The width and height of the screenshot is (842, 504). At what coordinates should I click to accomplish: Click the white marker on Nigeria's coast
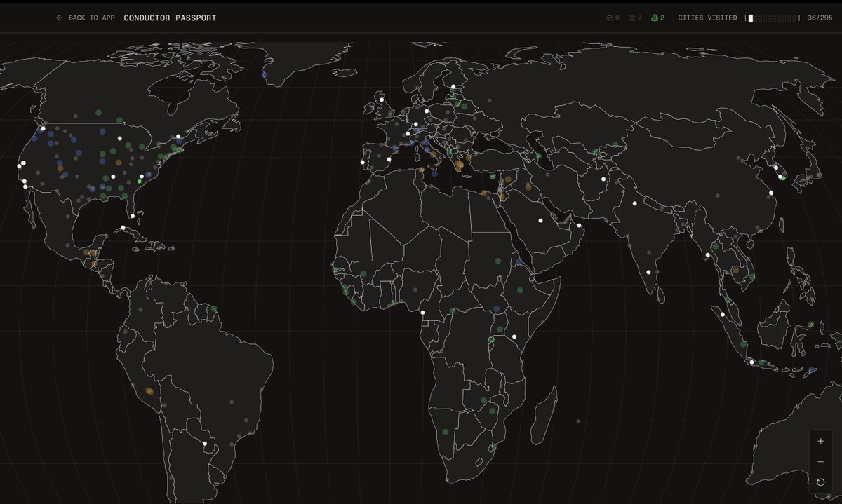click(422, 313)
